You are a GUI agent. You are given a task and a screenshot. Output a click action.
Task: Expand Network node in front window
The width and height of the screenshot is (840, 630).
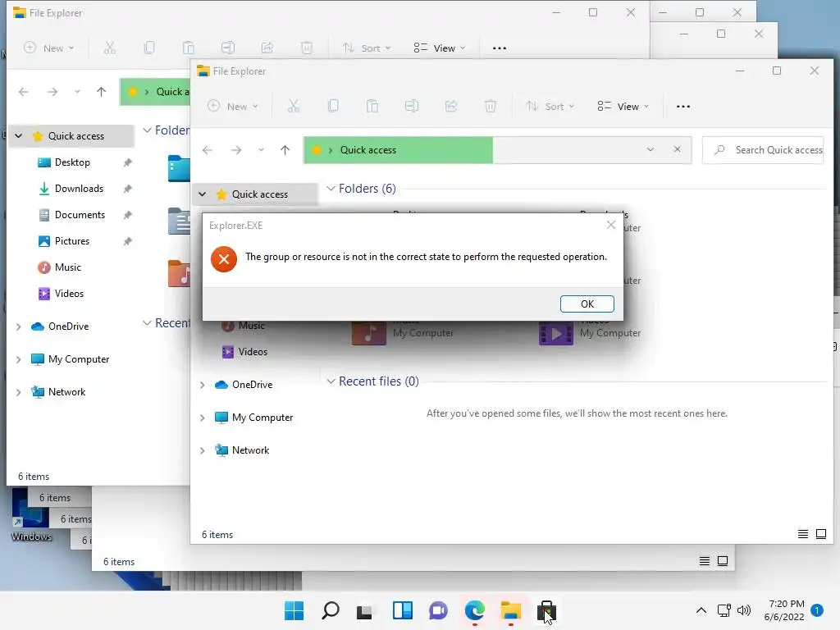[x=203, y=450]
